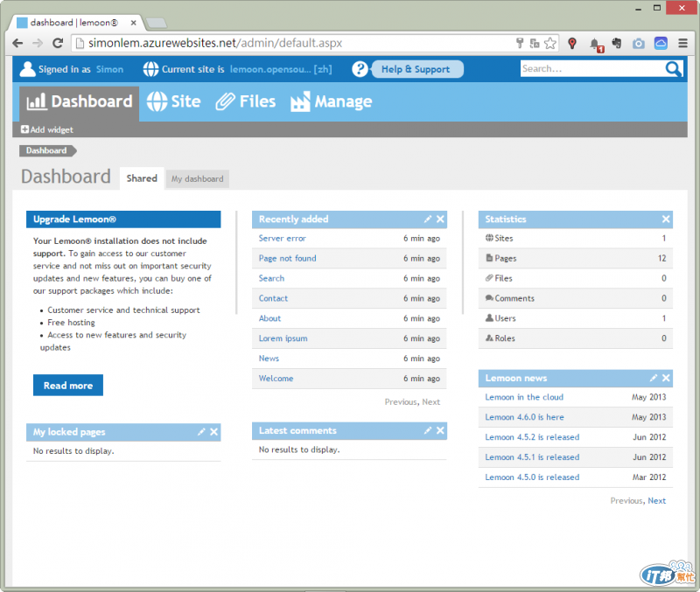
Task: Open Lemoon 4.5.2 is released article
Action: (x=532, y=437)
